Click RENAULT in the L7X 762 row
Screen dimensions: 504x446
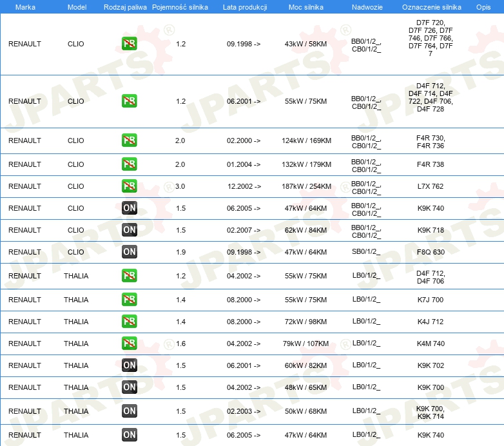point(24,186)
